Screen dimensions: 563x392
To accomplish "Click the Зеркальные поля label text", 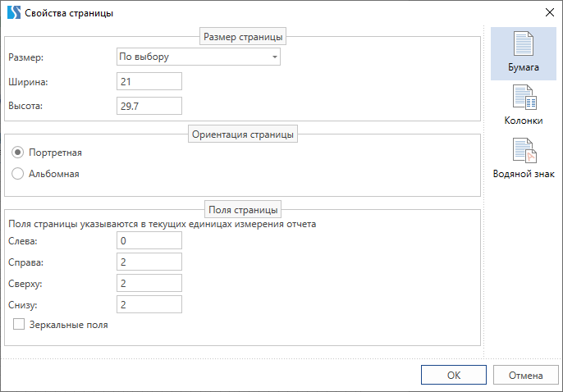I will (68, 325).
